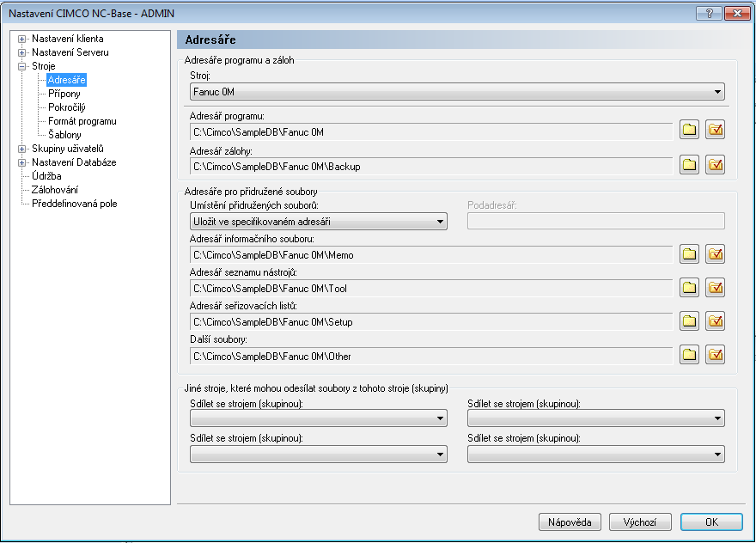Browse for the Adresář seřizovacích listů folder
The width and height of the screenshot is (756, 543).
coord(690,320)
